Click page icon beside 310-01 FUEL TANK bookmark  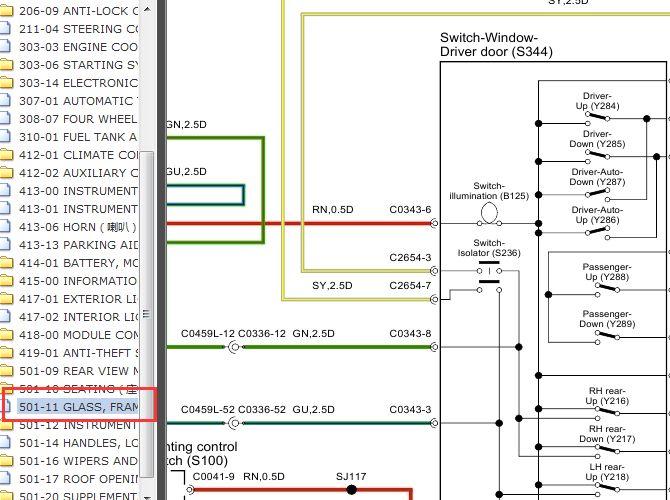tap(5, 136)
